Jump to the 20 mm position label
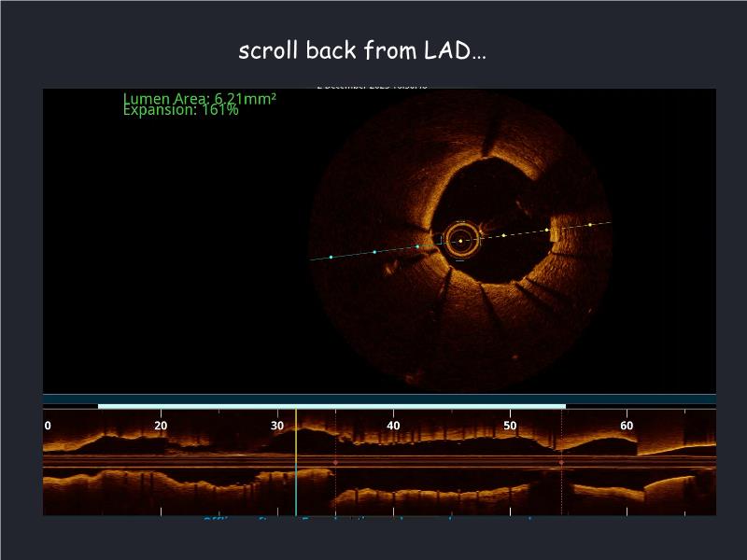Screen dimensions: 747x560 click(x=161, y=426)
